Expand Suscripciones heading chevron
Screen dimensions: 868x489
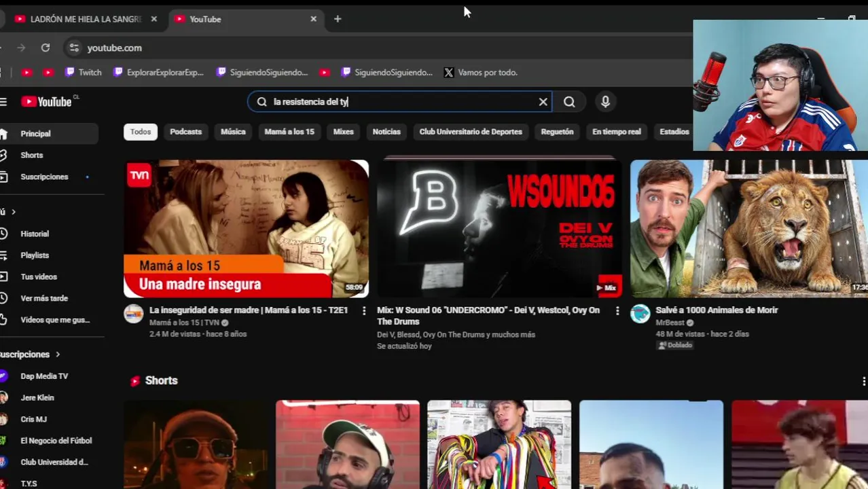(x=58, y=355)
